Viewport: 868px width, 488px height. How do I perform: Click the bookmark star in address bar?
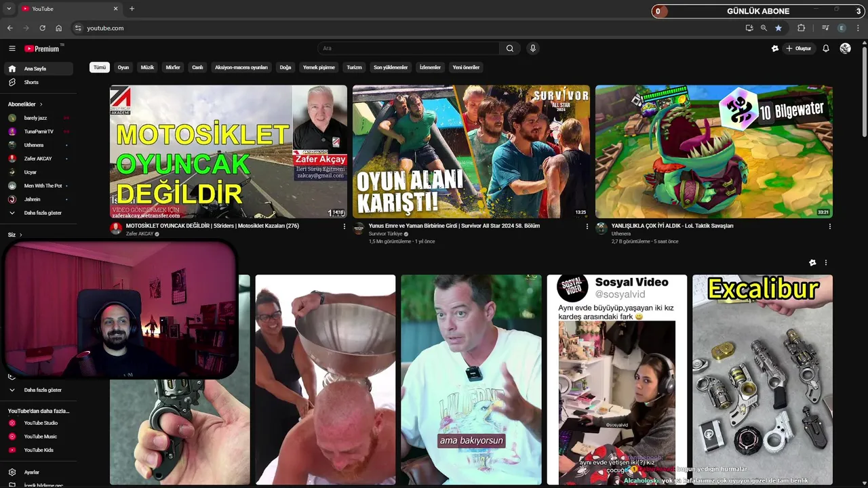(778, 28)
